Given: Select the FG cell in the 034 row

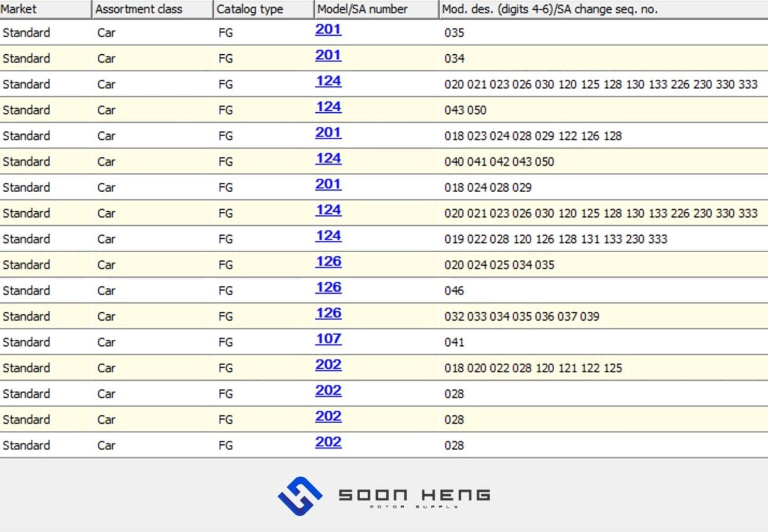Looking at the screenshot, I should click(226, 59).
